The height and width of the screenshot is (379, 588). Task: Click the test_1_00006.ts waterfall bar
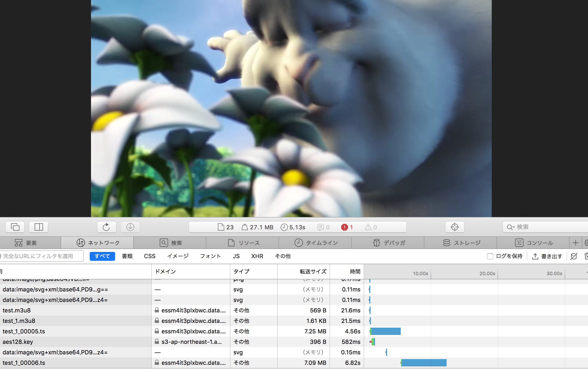(424, 363)
